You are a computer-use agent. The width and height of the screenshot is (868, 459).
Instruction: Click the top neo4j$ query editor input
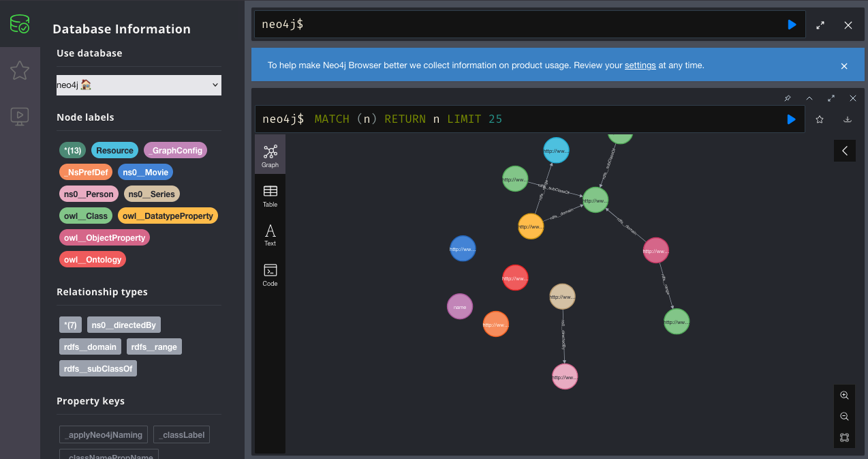[518, 25]
